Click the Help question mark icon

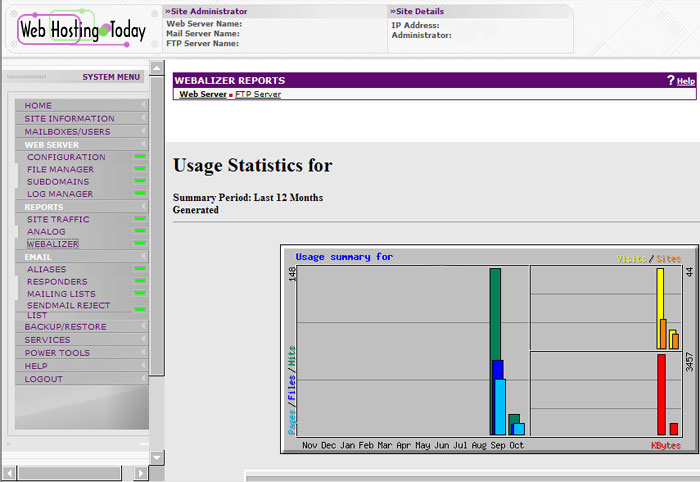pyautogui.click(x=671, y=80)
